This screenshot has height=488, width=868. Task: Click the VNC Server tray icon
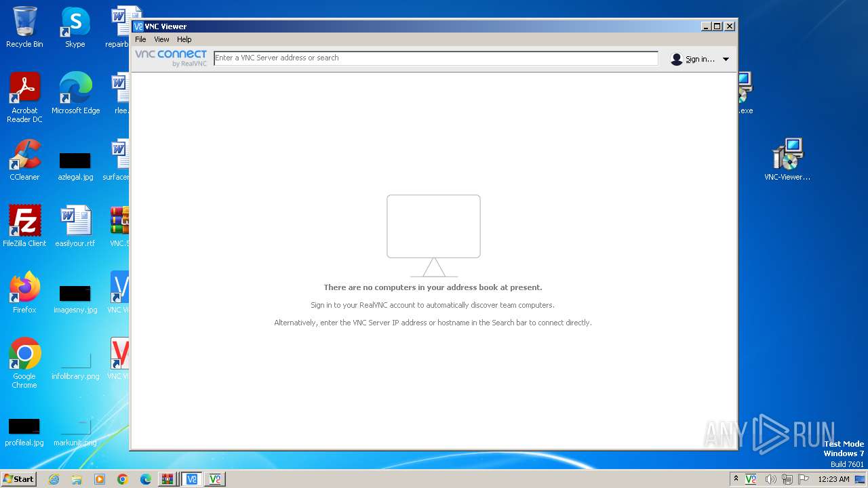751,479
